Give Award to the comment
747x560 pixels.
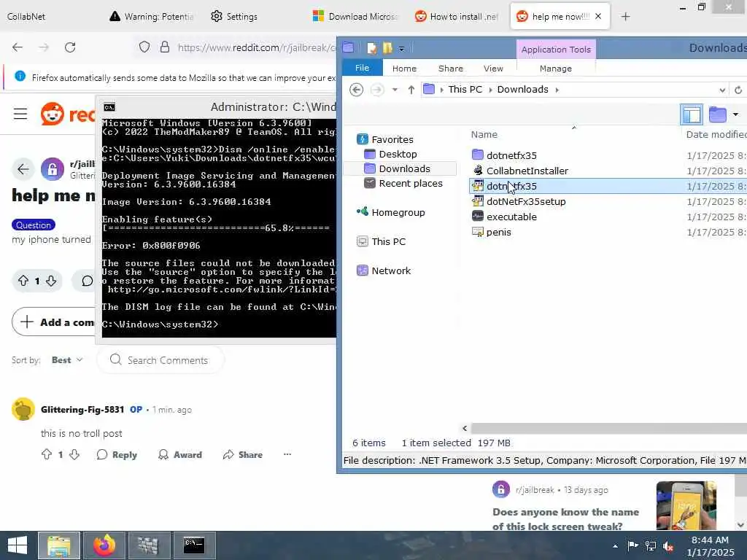180,455
